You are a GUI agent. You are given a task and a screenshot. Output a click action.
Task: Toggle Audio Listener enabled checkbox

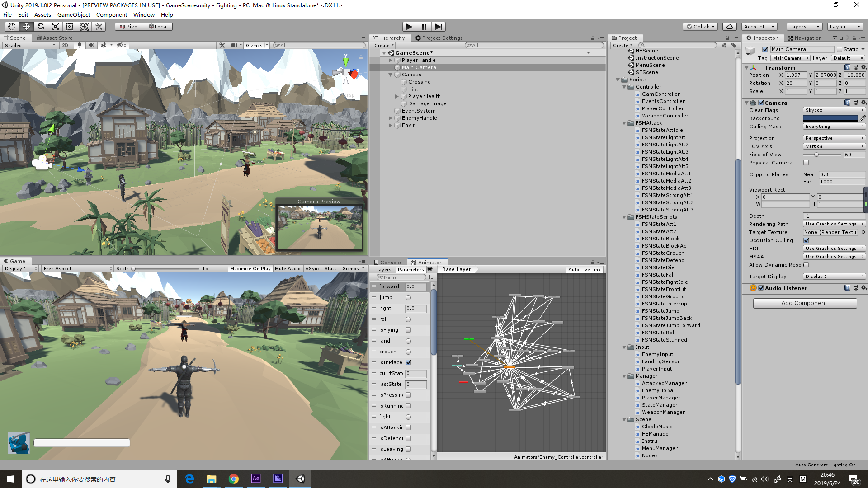[x=761, y=288]
